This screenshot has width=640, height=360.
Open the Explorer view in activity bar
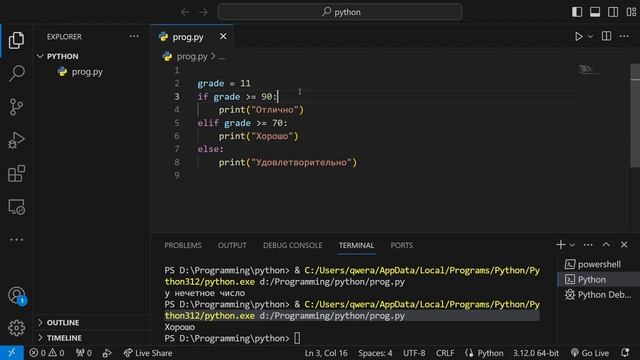click(16, 40)
